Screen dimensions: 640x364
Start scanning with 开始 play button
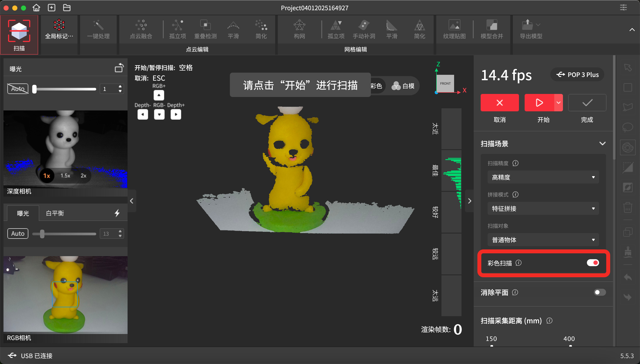tap(539, 102)
